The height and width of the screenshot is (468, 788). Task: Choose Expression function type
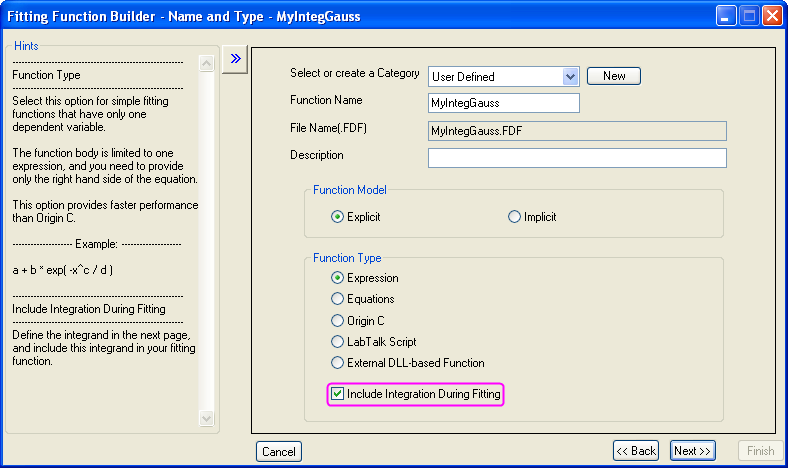click(338, 278)
